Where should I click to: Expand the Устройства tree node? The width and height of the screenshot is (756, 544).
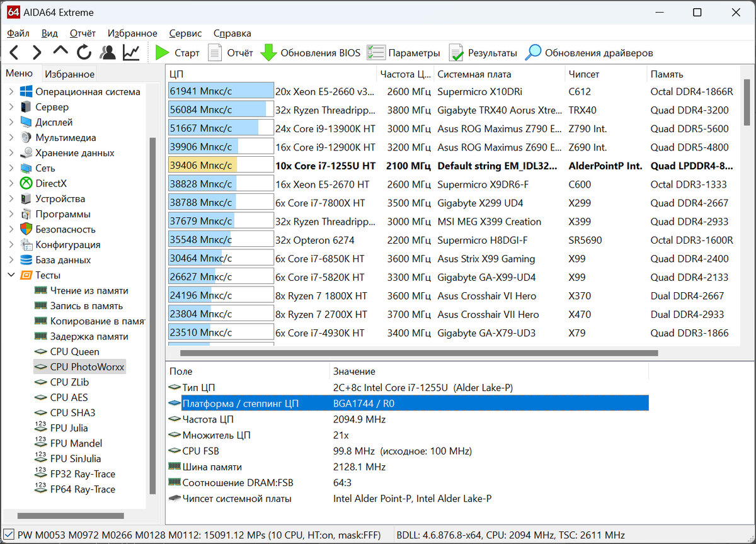(11, 199)
